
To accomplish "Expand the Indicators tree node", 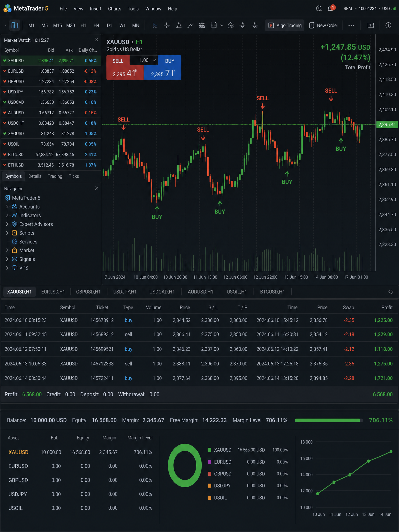I will tap(7, 215).
